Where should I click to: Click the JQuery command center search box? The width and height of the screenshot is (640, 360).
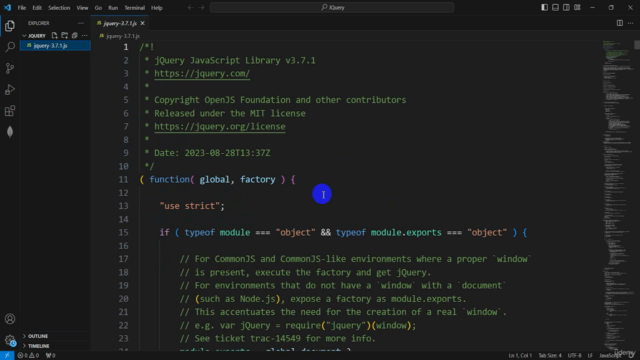point(332,7)
